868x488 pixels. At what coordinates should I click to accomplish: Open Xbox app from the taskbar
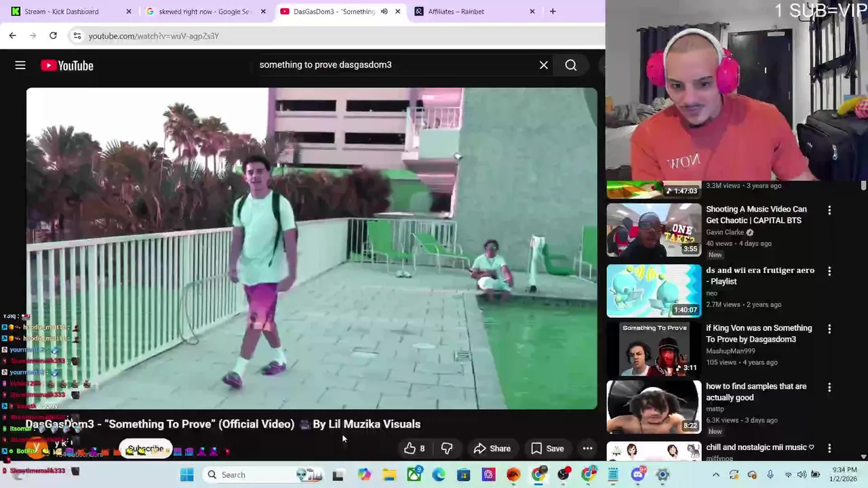pos(414,474)
